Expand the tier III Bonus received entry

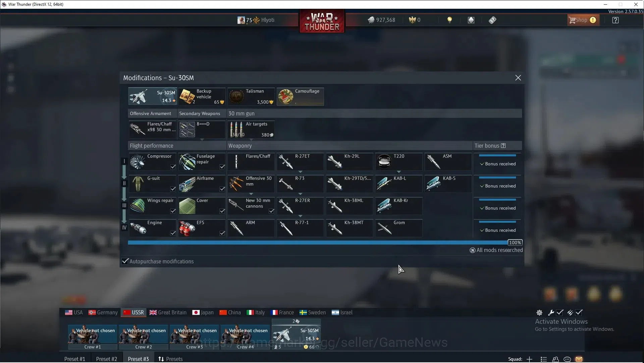click(x=497, y=208)
